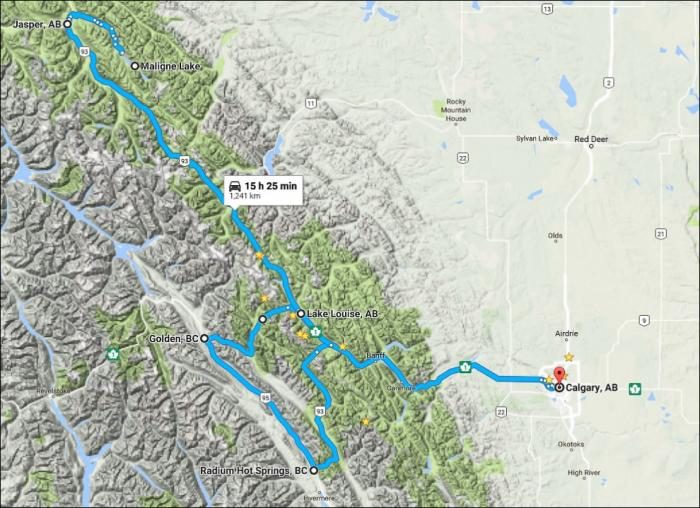This screenshot has width=700, height=508.
Task: Click the Calgary, AB destination label
Action: pyautogui.click(x=592, y=387)
